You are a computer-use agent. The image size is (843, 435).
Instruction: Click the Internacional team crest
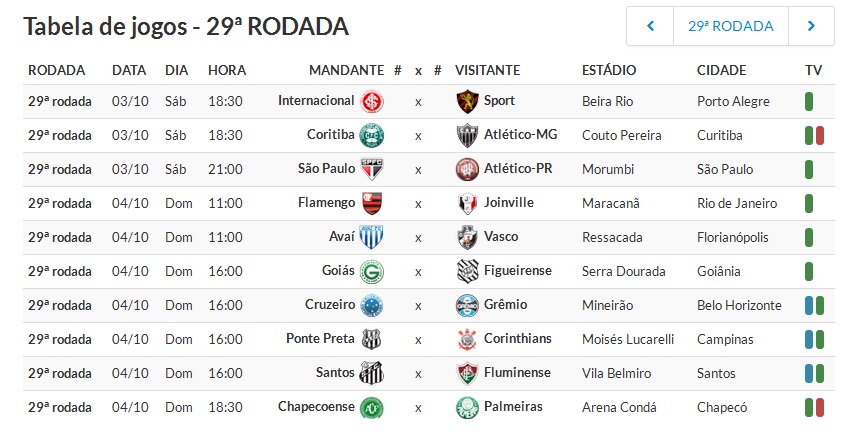tap(372, 102)
